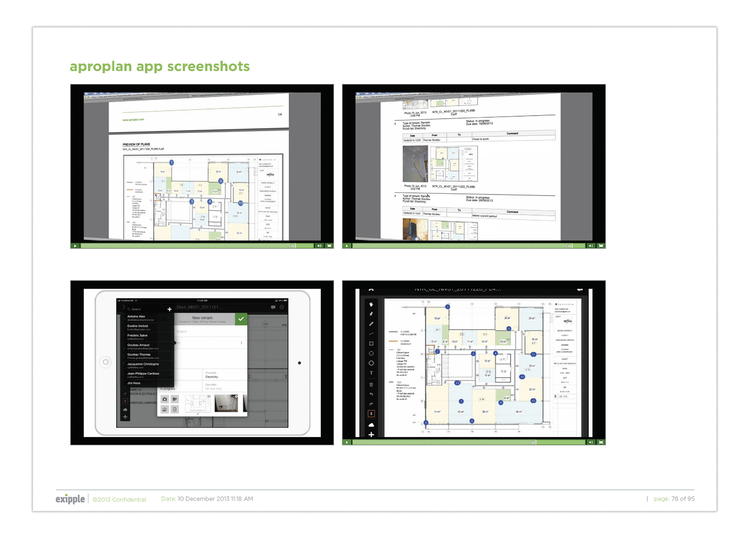Enter fullscreen on the PREVIEW OF PLANS video
Viewport: 756px width, 536px height.
tap(329, 246)
